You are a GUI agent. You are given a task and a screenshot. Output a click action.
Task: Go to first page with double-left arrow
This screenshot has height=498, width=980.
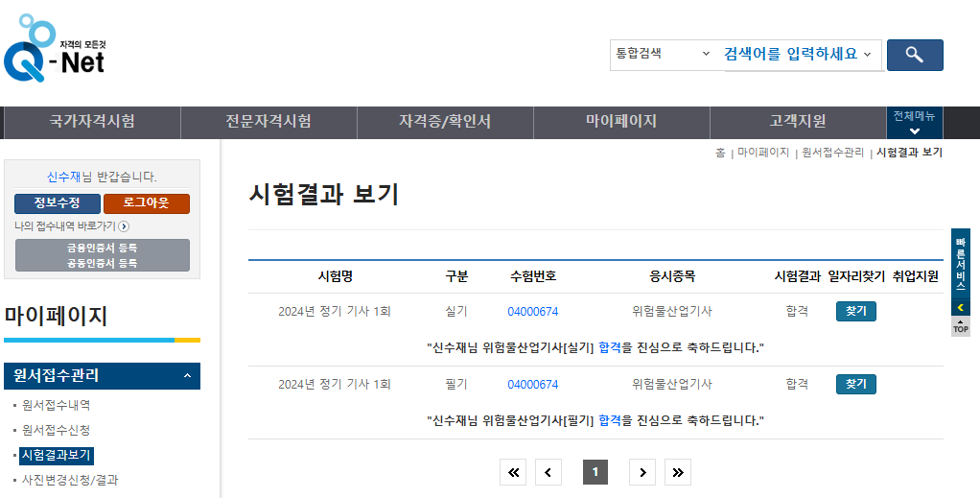pyautogui.click(x=513, y=472)
